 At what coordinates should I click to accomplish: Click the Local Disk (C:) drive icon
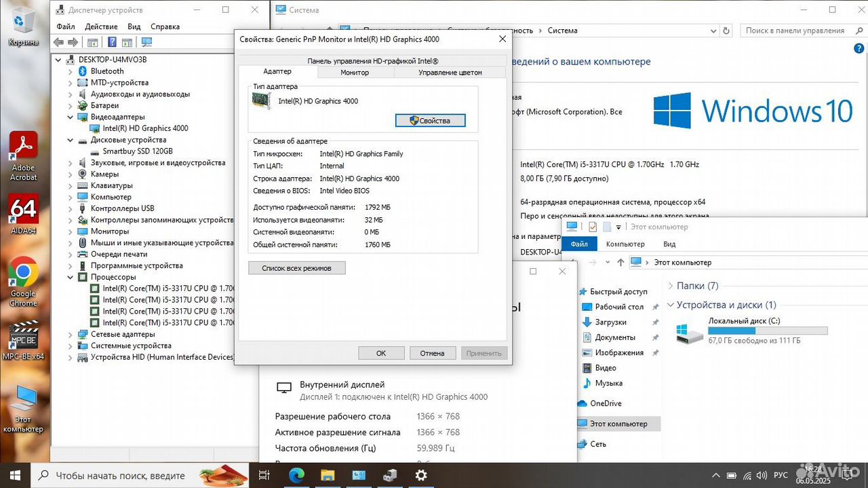[x=690, y=333]
